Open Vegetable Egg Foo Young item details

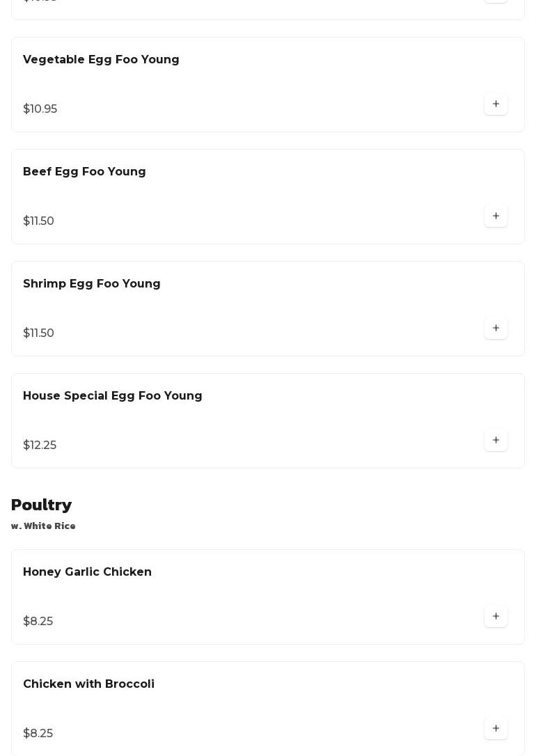tap(101, 60)
